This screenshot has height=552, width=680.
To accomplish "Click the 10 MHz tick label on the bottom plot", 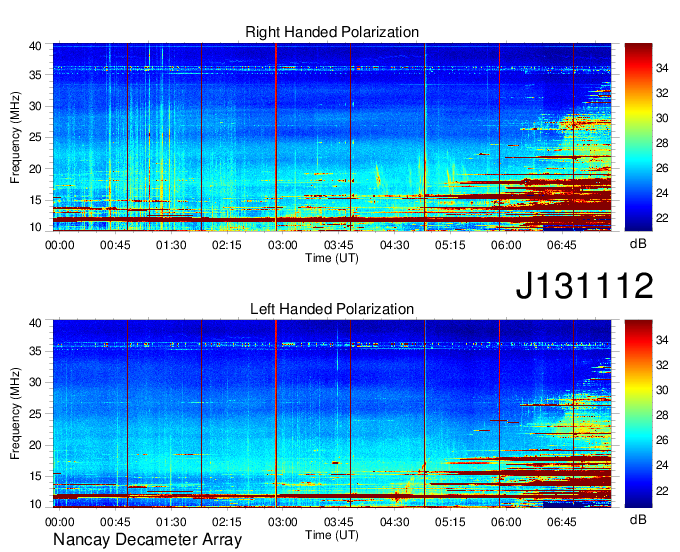I will (35, 504).
